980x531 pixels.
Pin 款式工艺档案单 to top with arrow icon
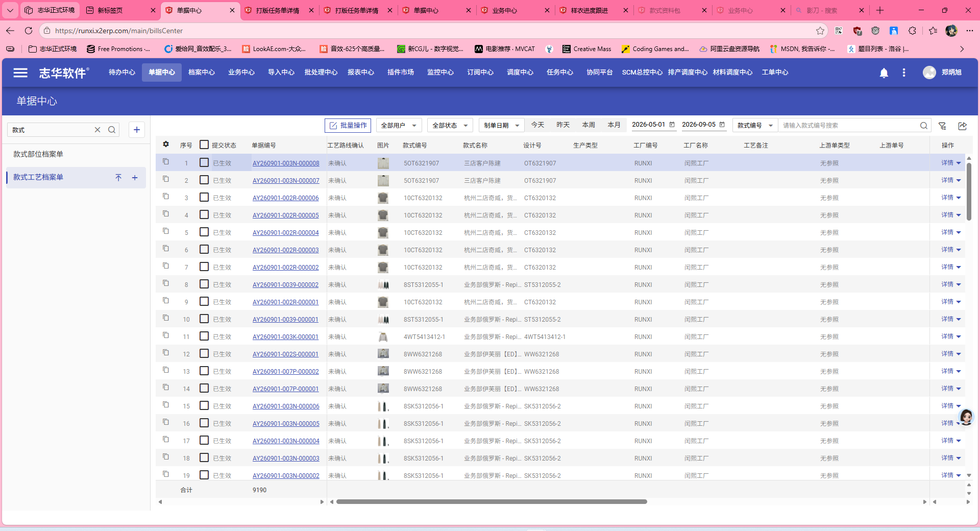[x=118, y=178]
